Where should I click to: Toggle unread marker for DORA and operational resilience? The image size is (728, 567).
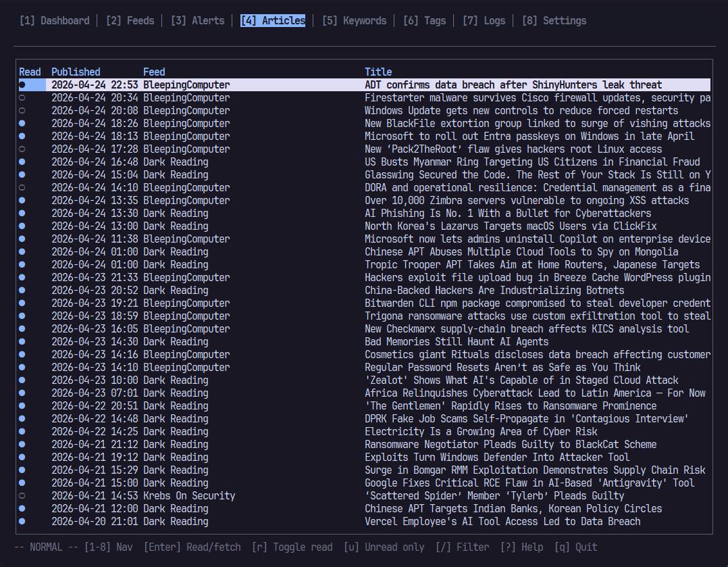pyautogui.click(x=22, y=188)
